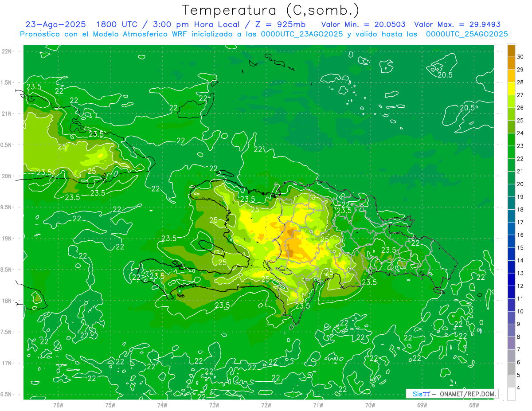Pick the purple legend swatch between 8 and 9
Image resolution: width=532 pixels, height=411 pixels.
point(511,330)
